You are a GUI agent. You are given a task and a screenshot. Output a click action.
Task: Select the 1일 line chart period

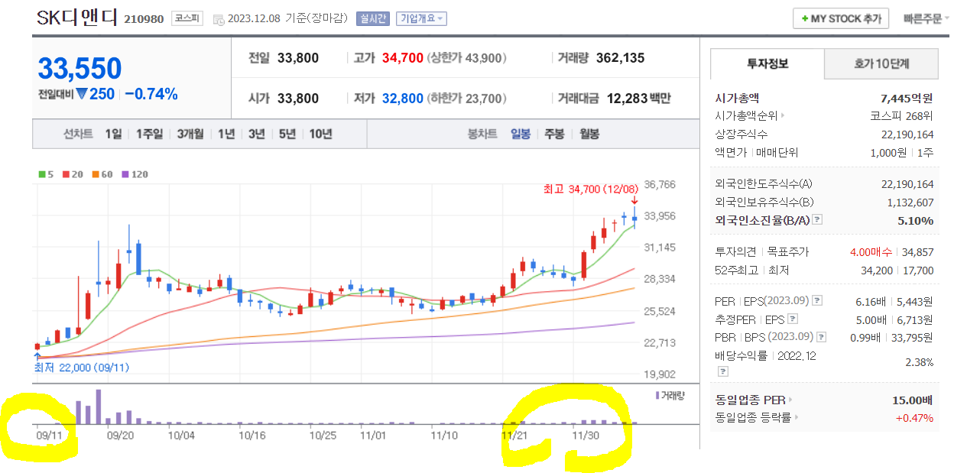coord(113,134)
